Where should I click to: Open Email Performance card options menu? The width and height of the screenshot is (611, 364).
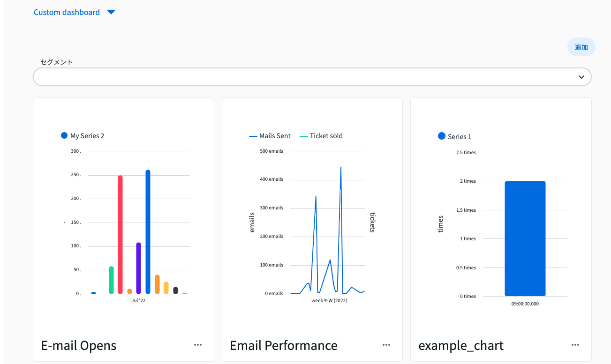click(x=386, y=345)
